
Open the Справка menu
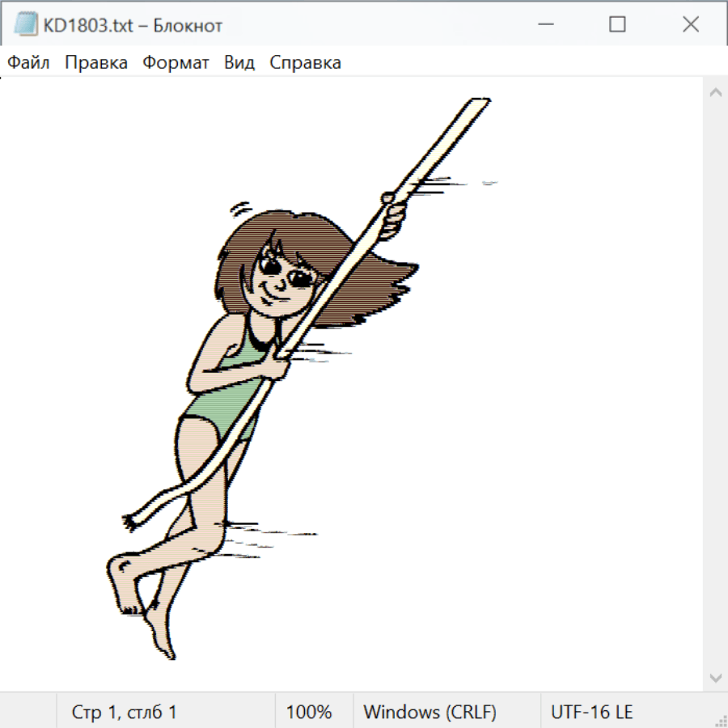(x=305, y=63)
